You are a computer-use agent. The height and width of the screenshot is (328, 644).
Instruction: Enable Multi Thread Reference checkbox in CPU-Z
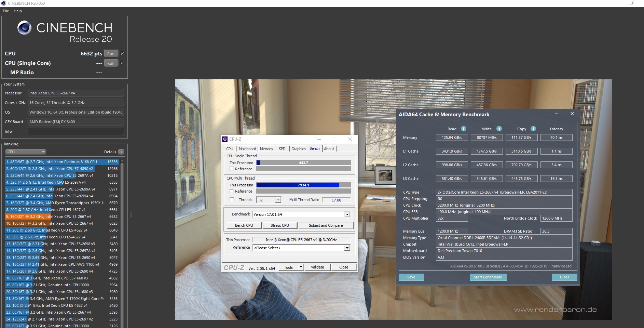232,191
